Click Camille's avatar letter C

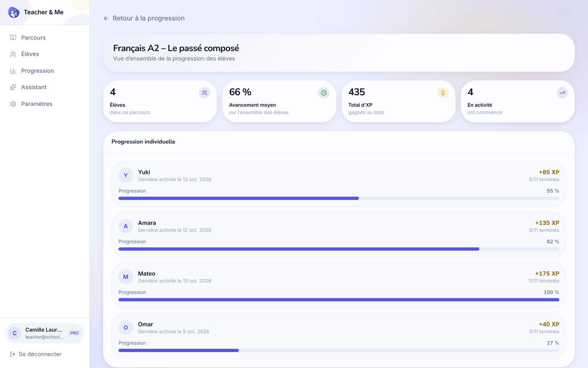coord(15,333)
